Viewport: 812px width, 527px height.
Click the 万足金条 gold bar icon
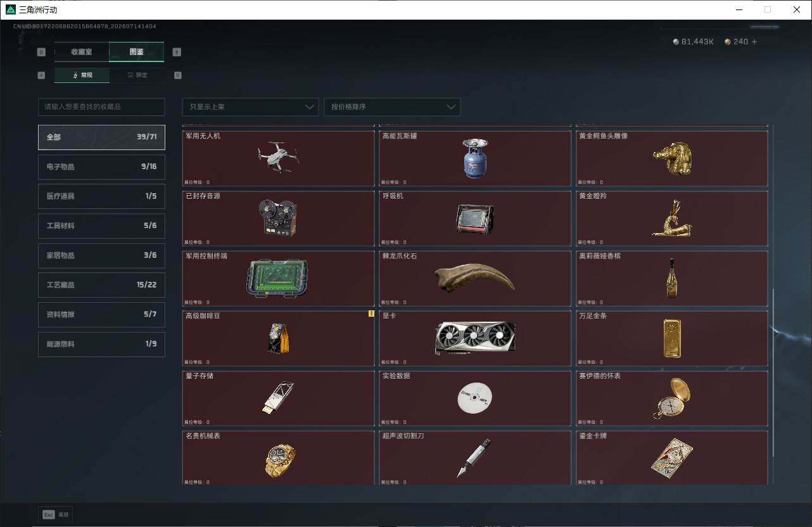(x=672, y=338)
